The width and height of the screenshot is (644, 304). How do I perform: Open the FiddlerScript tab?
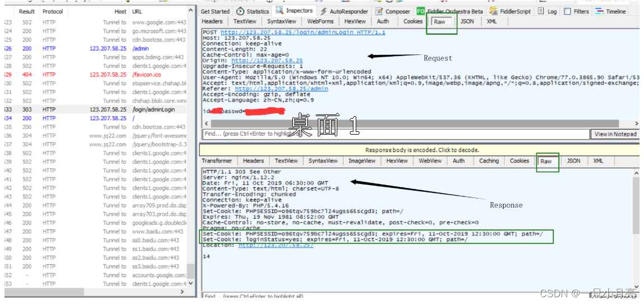(510, 11)
